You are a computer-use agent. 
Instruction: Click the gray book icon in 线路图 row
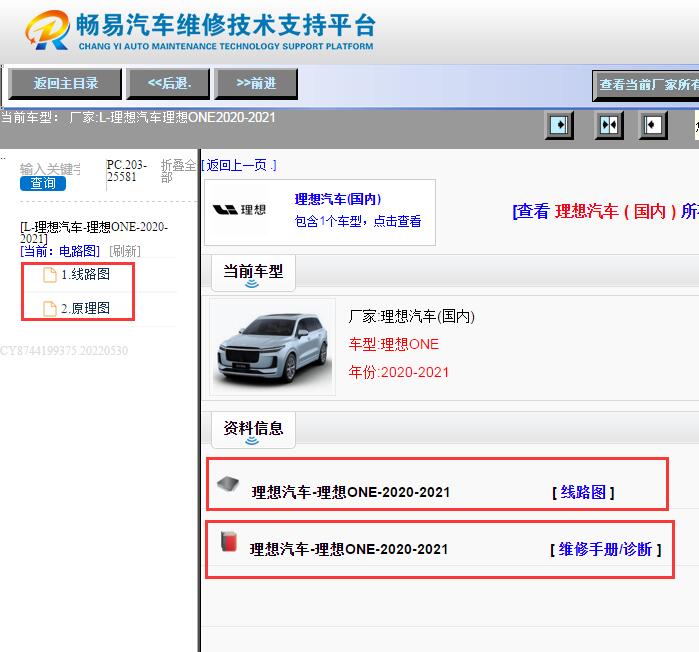point(228,484)
